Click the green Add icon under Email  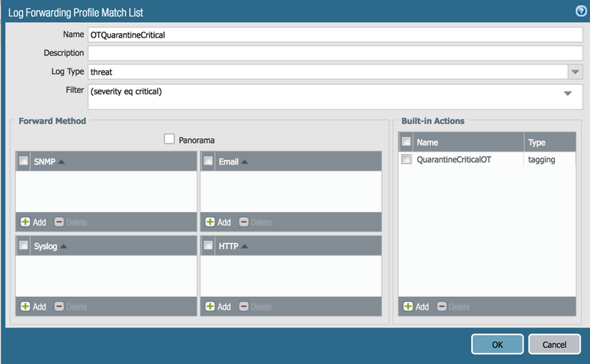click(210, 222)
